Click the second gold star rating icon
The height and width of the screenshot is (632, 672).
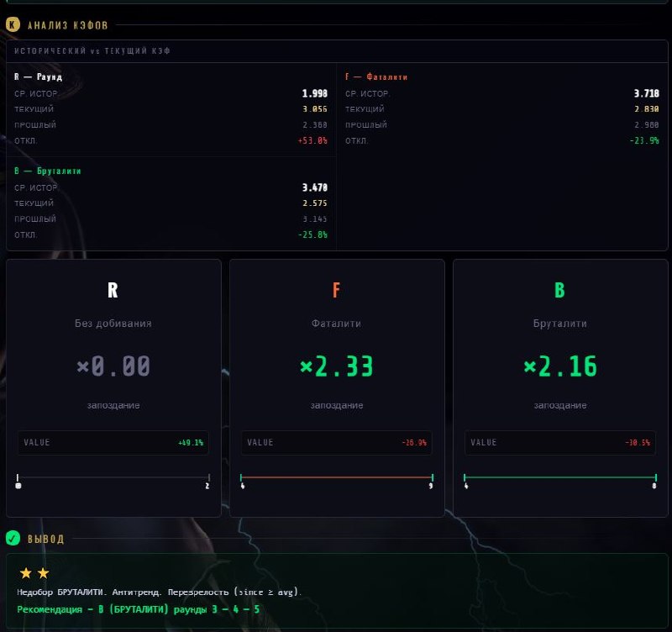click(x=44, y=573)
